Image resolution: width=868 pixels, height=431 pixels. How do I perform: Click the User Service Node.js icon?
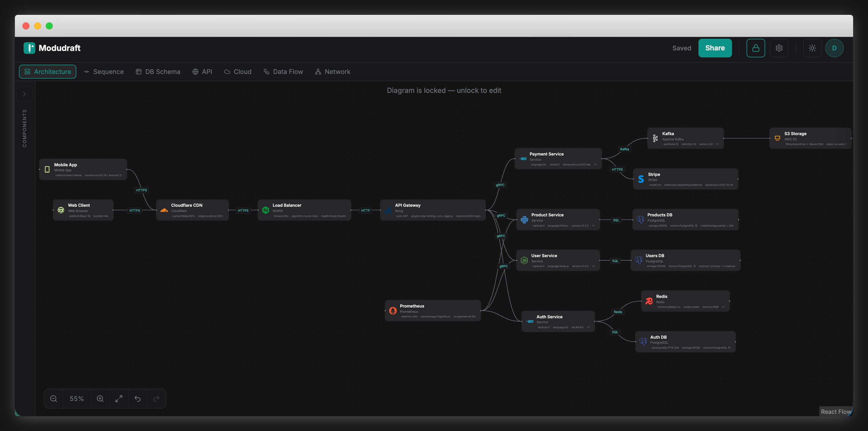[x=524, y=260]
